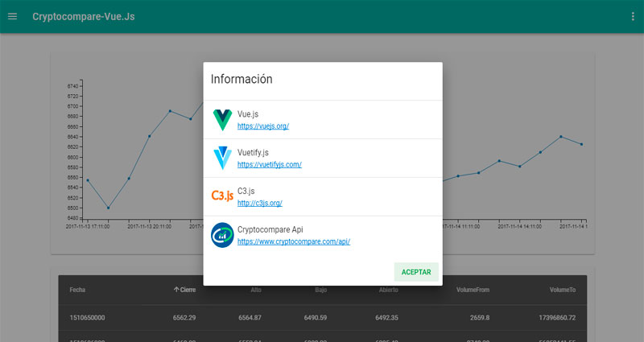
Task: Click the Vuetify.js logo icon
Action: coord(223,158)
